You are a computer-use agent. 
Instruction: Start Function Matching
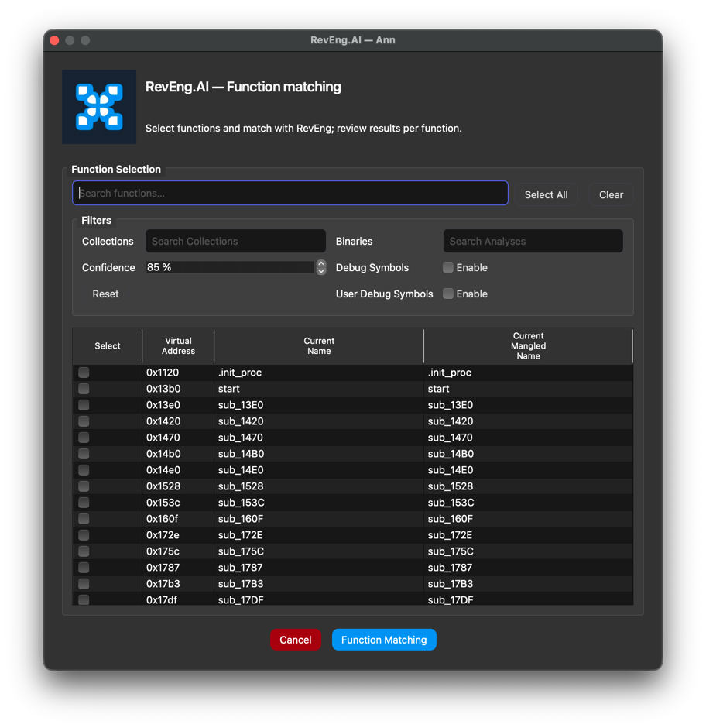[384, 640]
